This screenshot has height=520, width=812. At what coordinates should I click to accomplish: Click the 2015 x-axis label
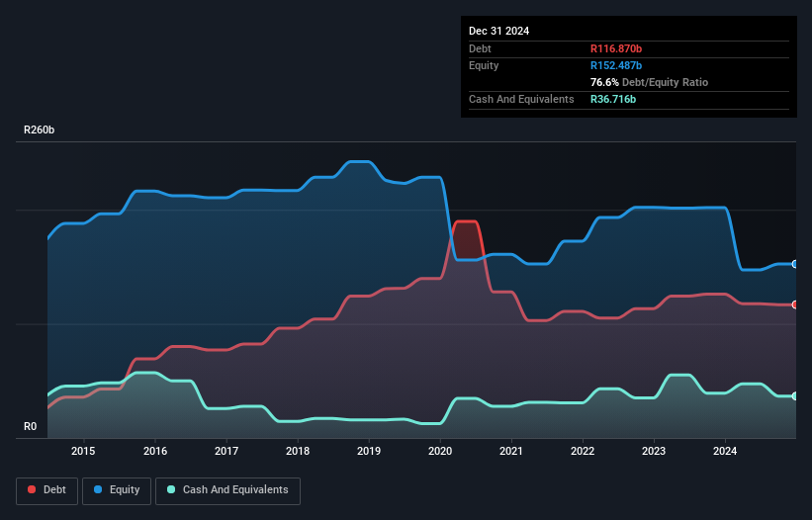(83, 451)
